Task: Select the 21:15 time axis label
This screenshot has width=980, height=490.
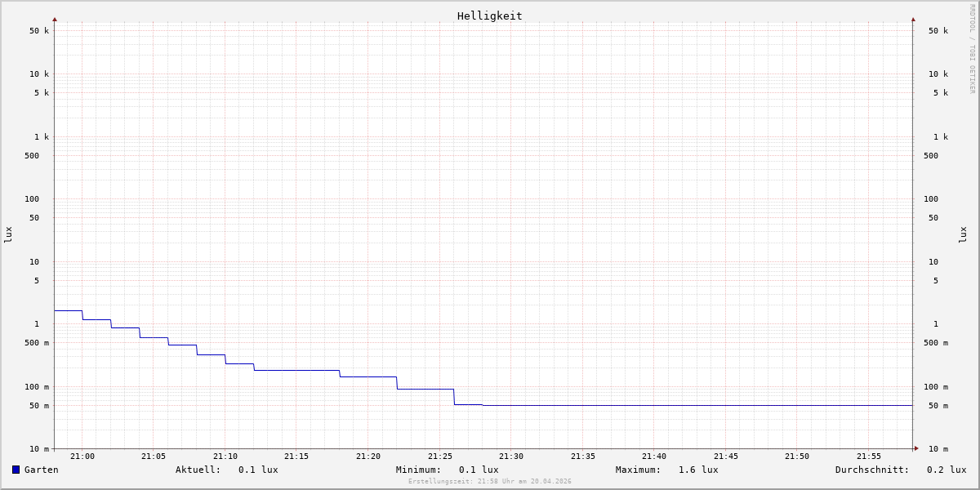Action: (x=296, y=457)
